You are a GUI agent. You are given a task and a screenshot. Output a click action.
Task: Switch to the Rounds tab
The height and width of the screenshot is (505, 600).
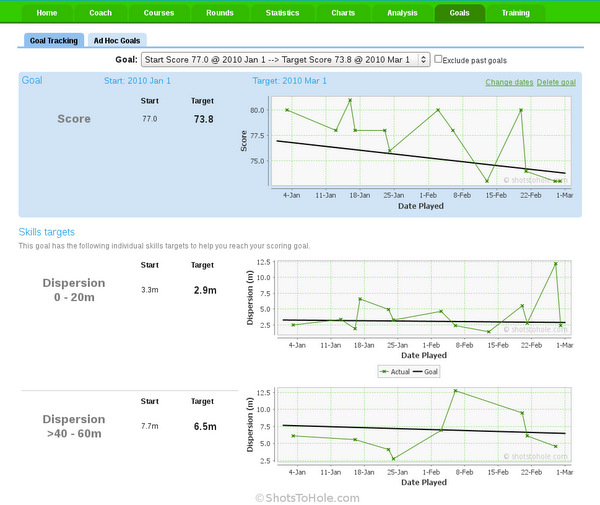pos(220,13)
